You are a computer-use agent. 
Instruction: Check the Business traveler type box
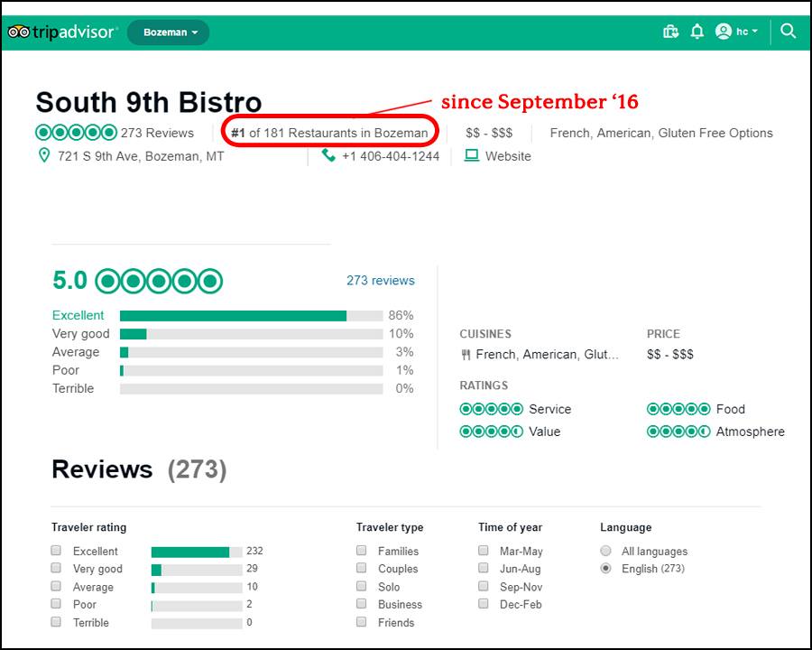[362, 605]
